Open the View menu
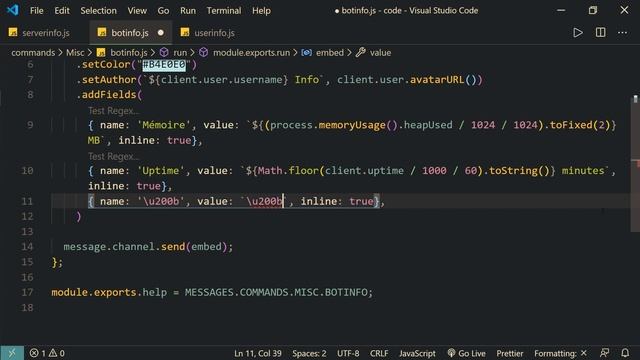Screen dimensions: 640x360 137,11
